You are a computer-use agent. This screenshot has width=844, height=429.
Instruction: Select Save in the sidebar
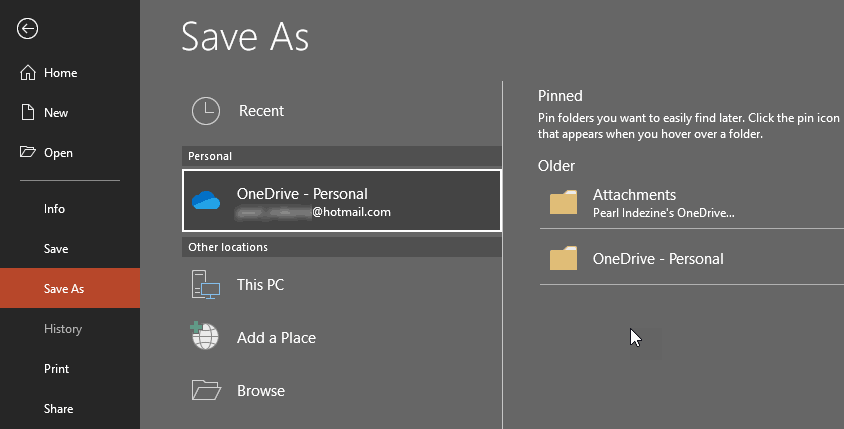[x=70, y=249]
